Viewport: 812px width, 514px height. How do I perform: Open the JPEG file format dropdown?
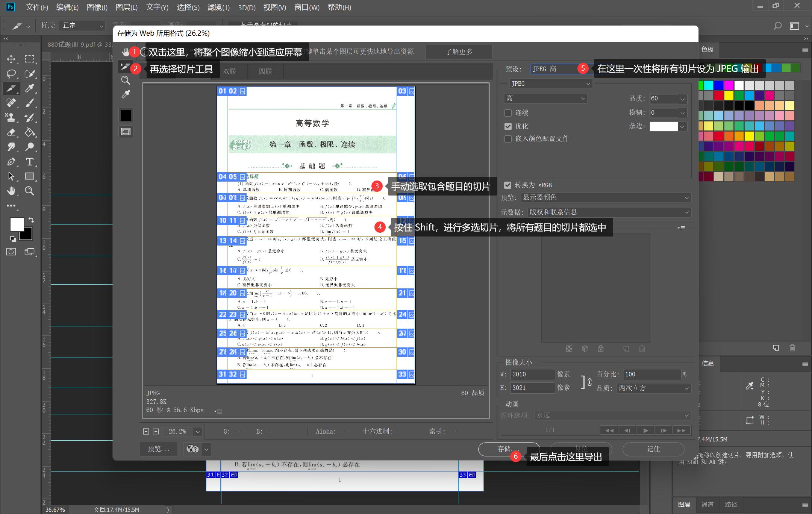[551, 84]
